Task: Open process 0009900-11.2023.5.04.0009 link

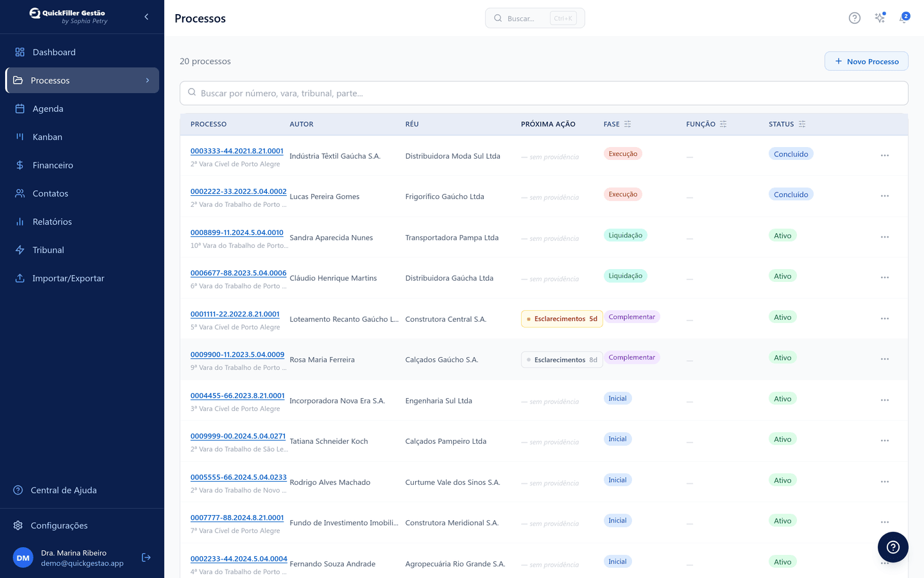Action: click(237, 355)
